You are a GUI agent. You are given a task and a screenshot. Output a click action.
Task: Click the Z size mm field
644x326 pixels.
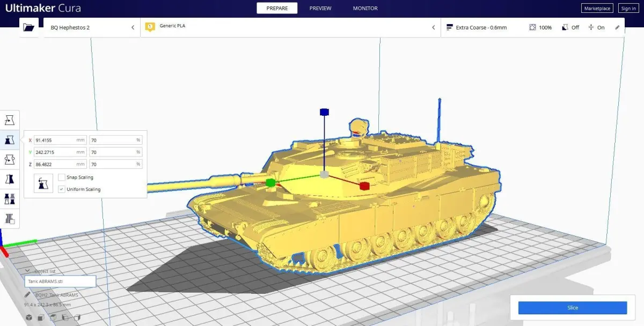tap(60, 164)
